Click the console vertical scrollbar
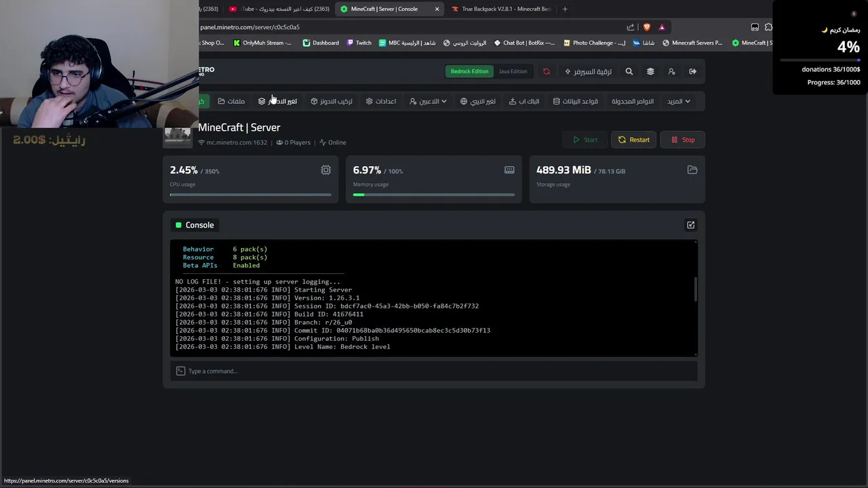 pyautogui.click(x=695, y=289)
